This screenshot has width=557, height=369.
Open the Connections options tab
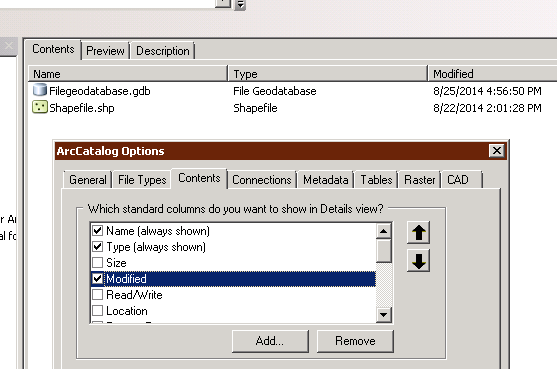point(262,180)
